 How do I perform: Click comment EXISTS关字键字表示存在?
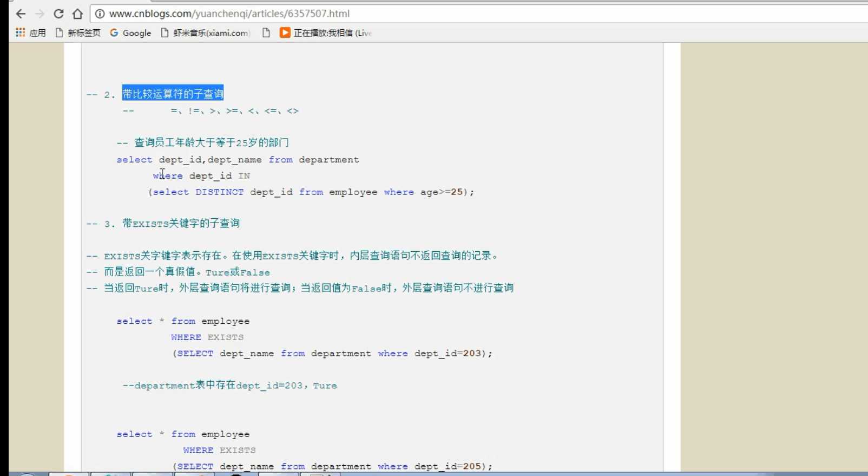pos(292,256)
